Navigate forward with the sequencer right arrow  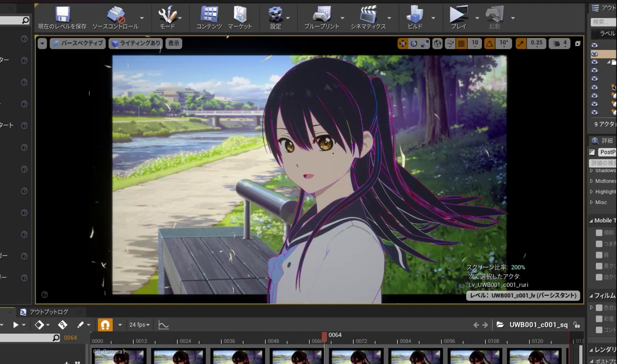(x=485, y=325)
